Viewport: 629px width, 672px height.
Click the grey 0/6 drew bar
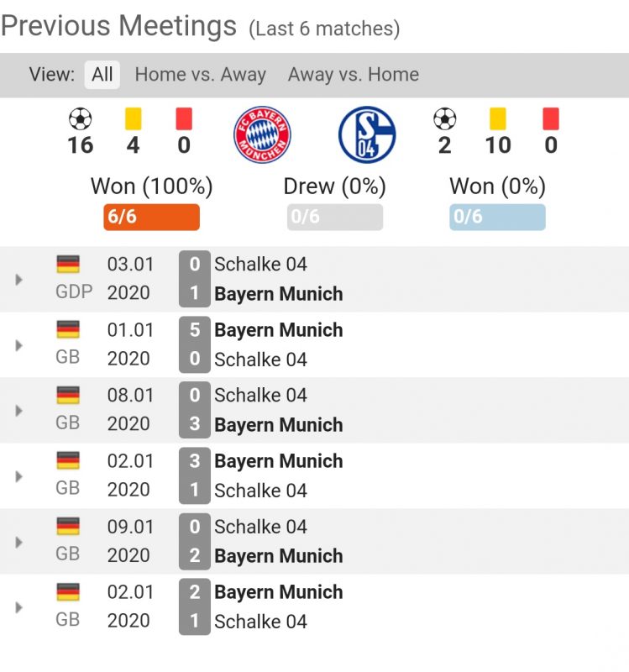point(334,218)
